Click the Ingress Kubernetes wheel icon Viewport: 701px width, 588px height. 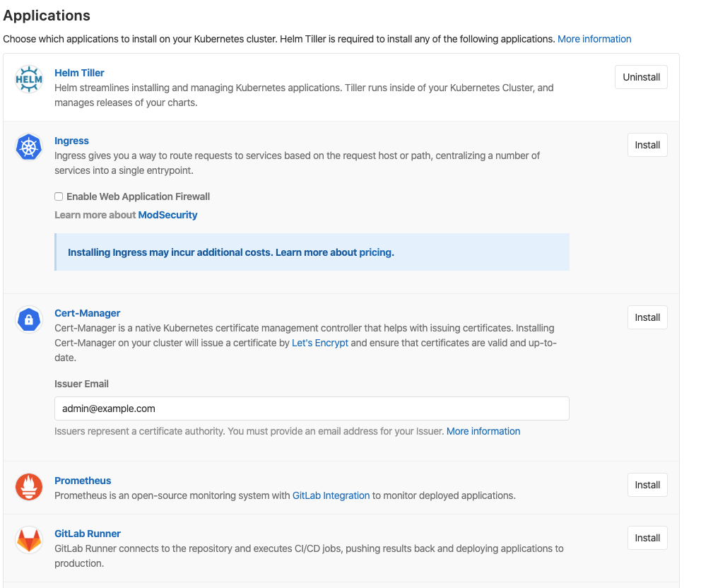29,148
